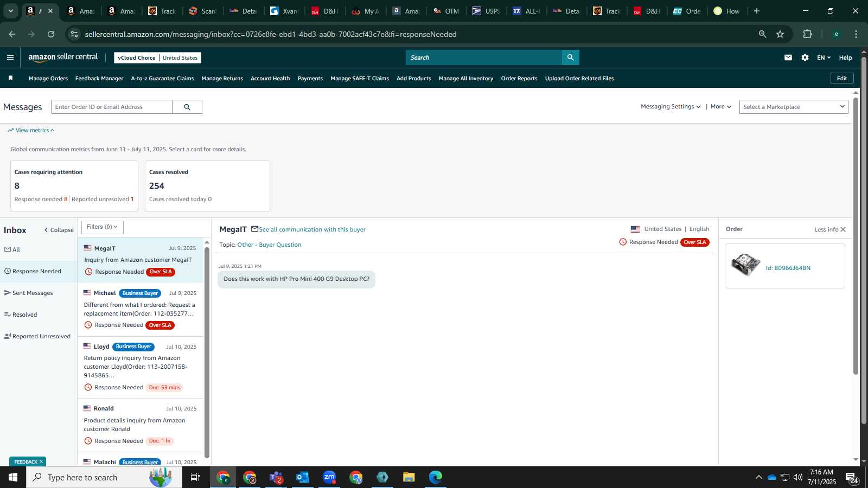Screen dimensions: 868x488
Task: Click the top search magnifier button
Action: [570, 57]
